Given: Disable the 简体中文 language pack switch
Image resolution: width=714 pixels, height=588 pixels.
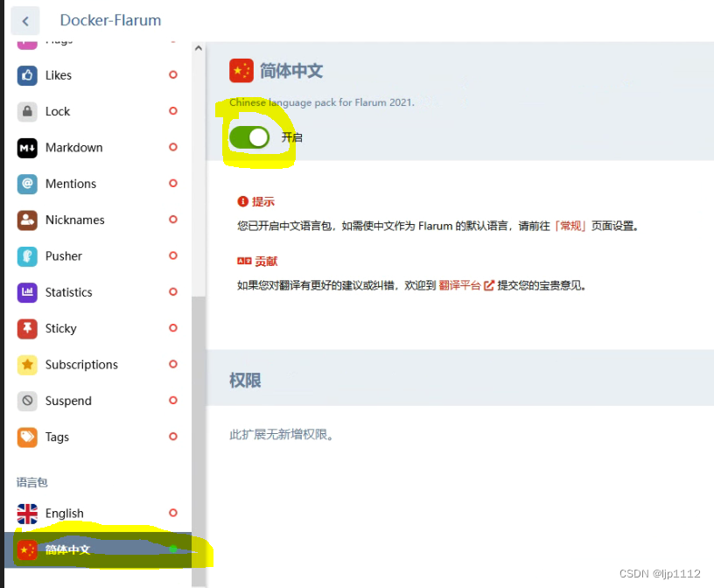Looking at the screenshot, I should coord(249,137).
